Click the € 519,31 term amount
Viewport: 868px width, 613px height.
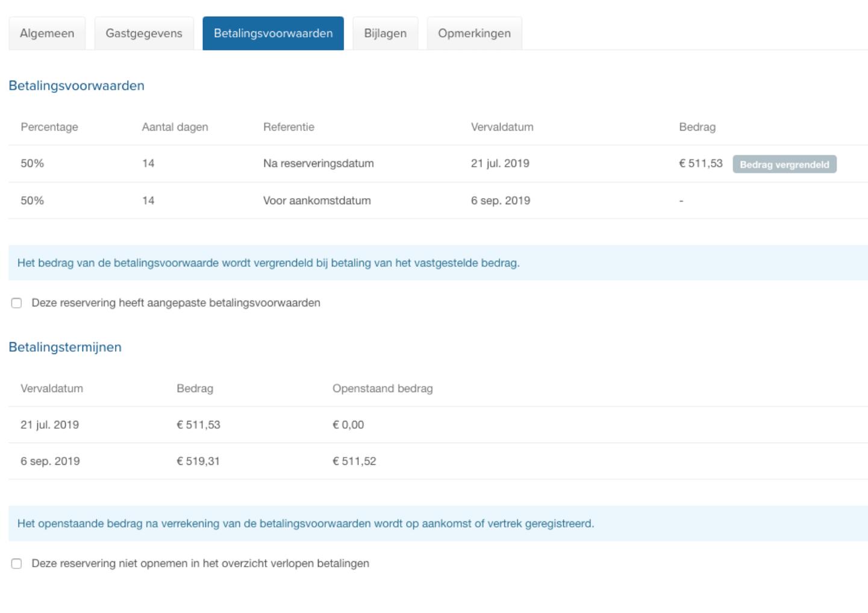[x=198, y=461]
